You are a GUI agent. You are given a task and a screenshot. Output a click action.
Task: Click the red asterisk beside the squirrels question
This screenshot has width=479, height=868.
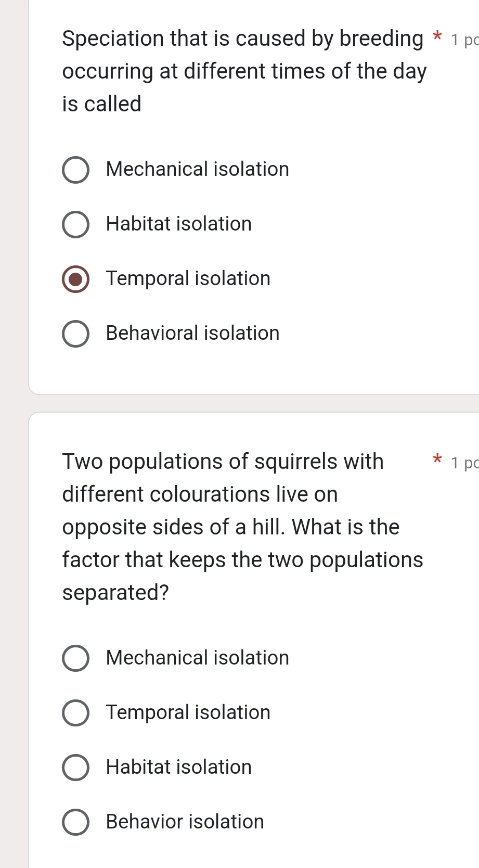pos(437,459)
